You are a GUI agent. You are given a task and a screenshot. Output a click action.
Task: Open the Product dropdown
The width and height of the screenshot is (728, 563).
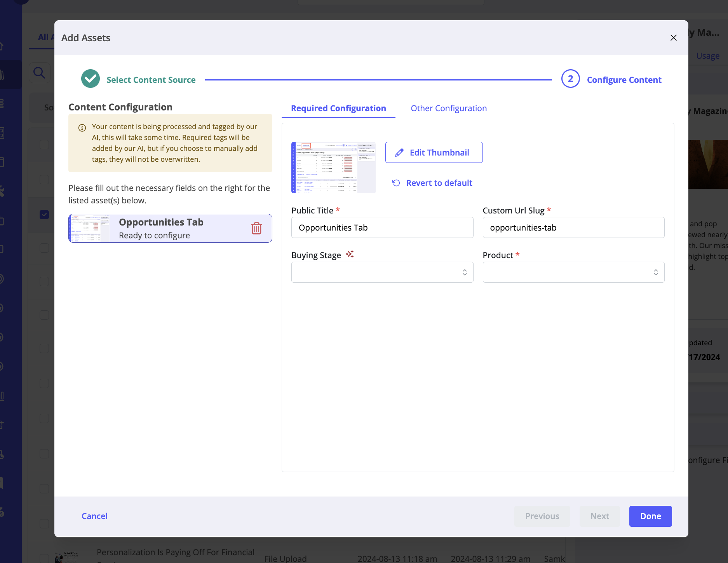click(573, 272)
